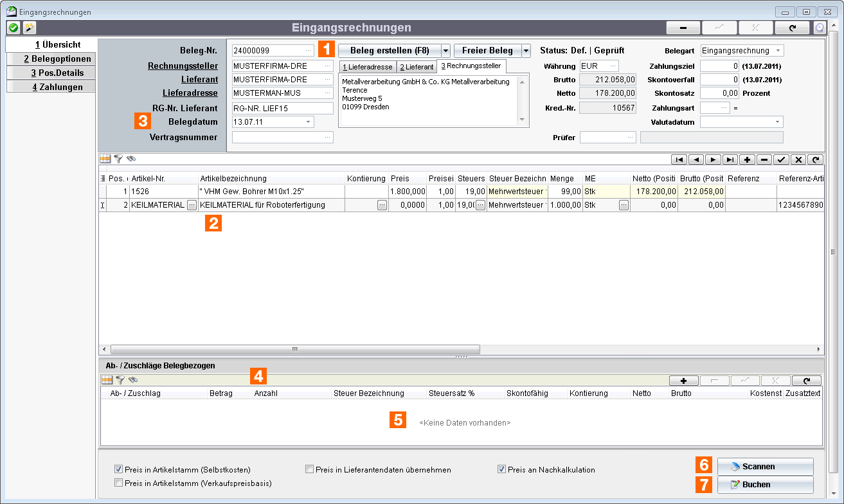Click the Rechnungssteller link label
844x504 pixels.
click(183, 66)
